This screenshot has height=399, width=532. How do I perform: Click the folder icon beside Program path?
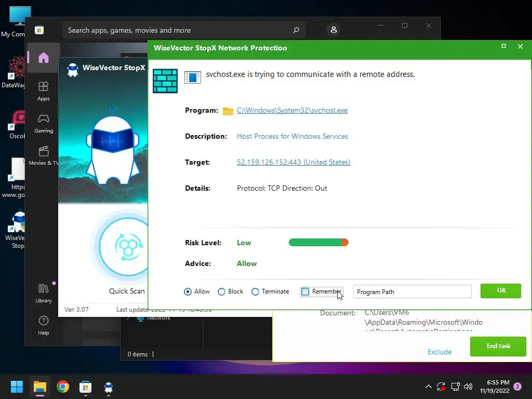[228, 111]
